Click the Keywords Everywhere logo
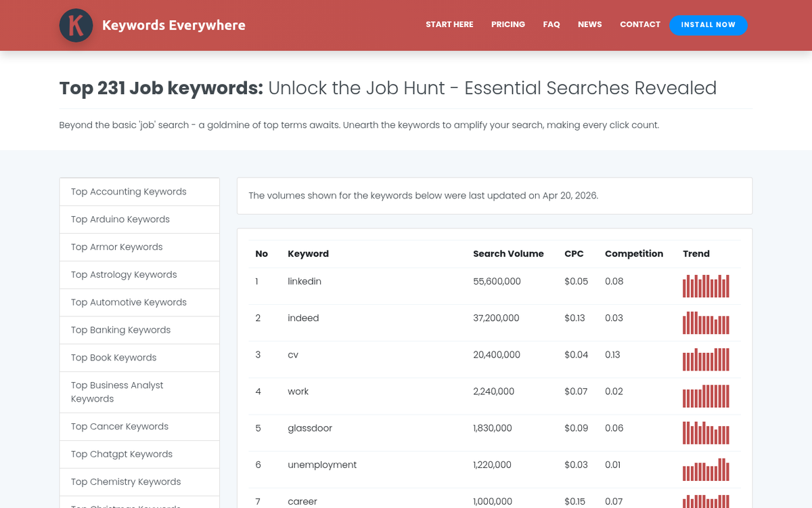The height and width of the screenshot is (508, 812). click(x=152, y=25)
